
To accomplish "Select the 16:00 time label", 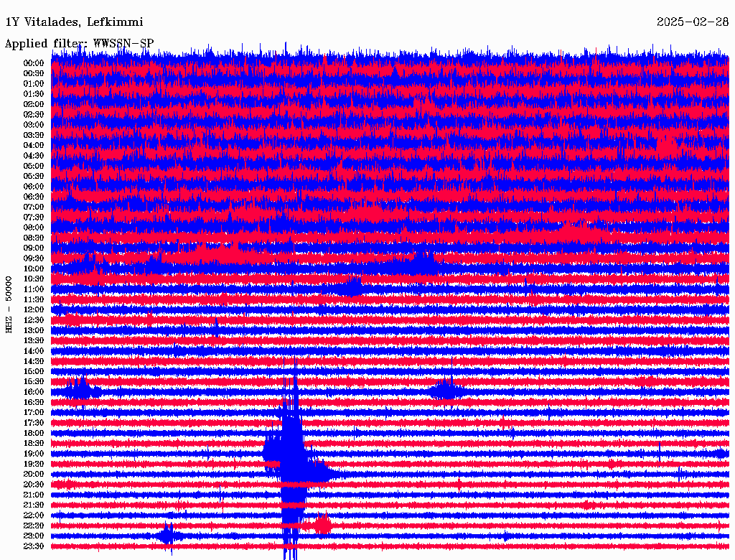I will tap(34, 392).
